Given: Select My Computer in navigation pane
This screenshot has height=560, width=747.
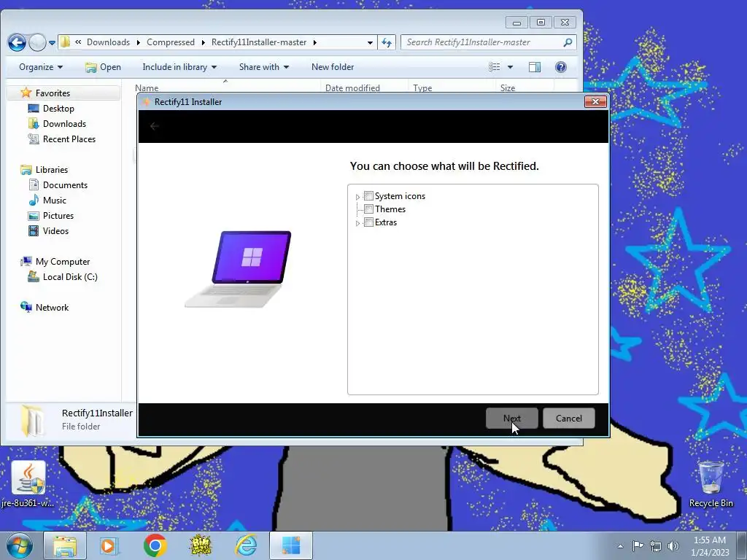Looking at the screenshot, I should (63, 262).
